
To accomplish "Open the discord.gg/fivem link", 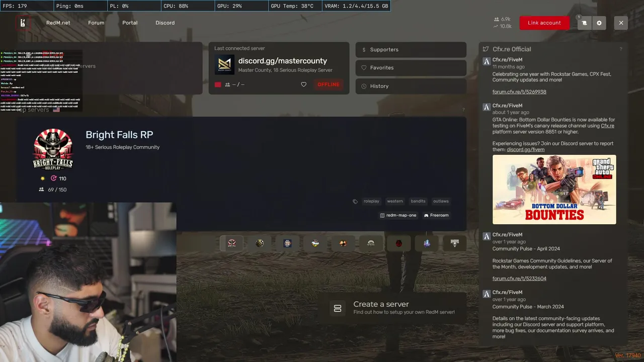I will (x=526, y=149).
